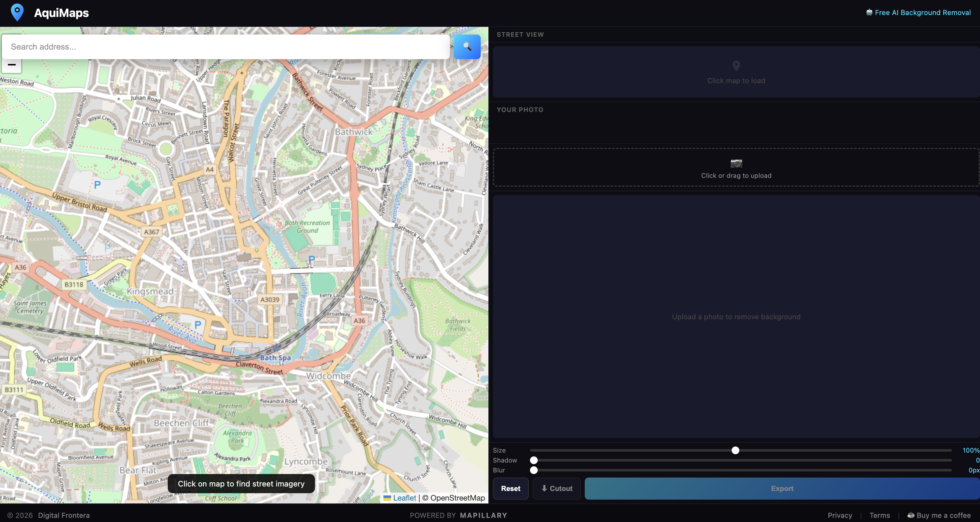This screenshot has width=980, height=522.
Task: Open Buy me a coffee link
Action: point(939,515)
